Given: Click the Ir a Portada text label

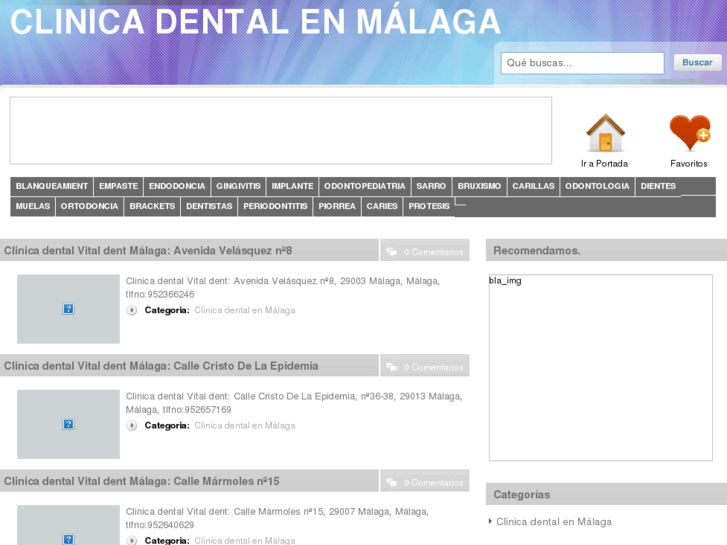Looking at the screenshot, I should point(605,164).
